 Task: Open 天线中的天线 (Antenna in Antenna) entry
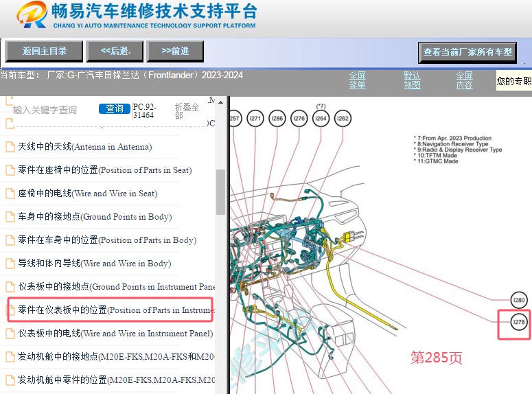pyautogui.click(x=85, y=147)
